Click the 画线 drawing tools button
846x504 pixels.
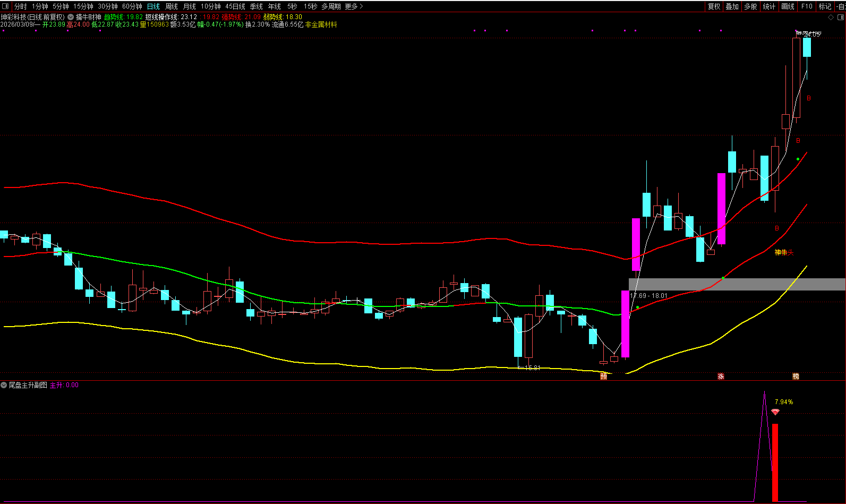click(x=788, y=6)
